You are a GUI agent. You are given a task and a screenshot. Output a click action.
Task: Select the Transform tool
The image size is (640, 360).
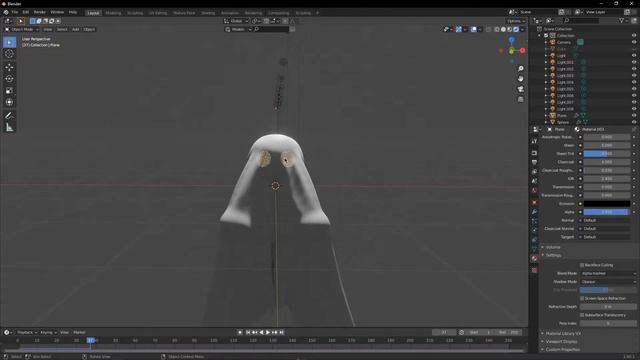[9, 102]
